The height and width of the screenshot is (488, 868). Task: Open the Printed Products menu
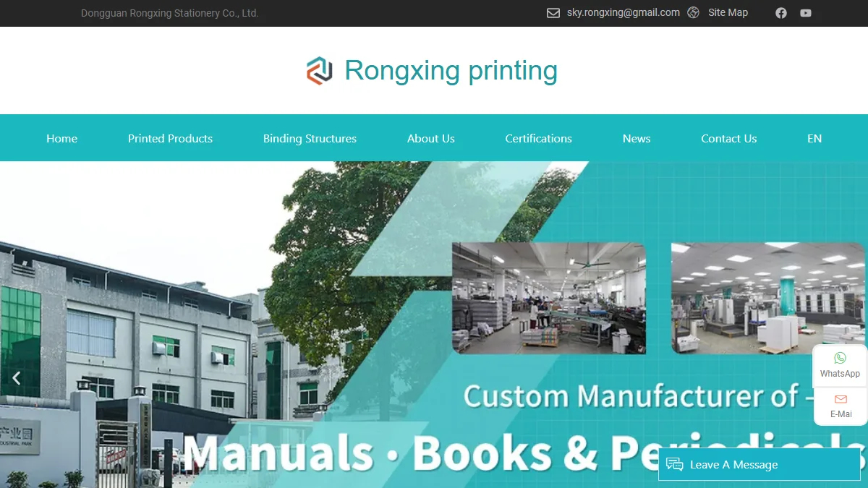(x=170, y=138)
